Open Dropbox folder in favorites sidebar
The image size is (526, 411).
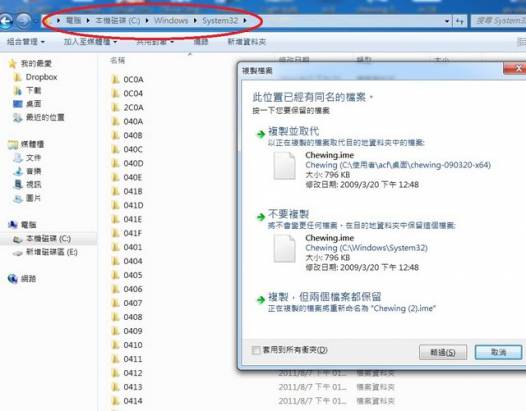[41, 77]
